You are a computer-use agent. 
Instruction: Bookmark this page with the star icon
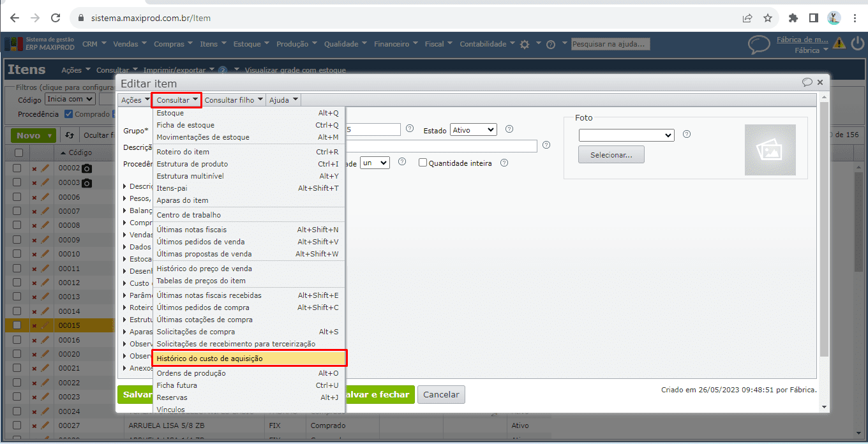(x=768, y=18)
